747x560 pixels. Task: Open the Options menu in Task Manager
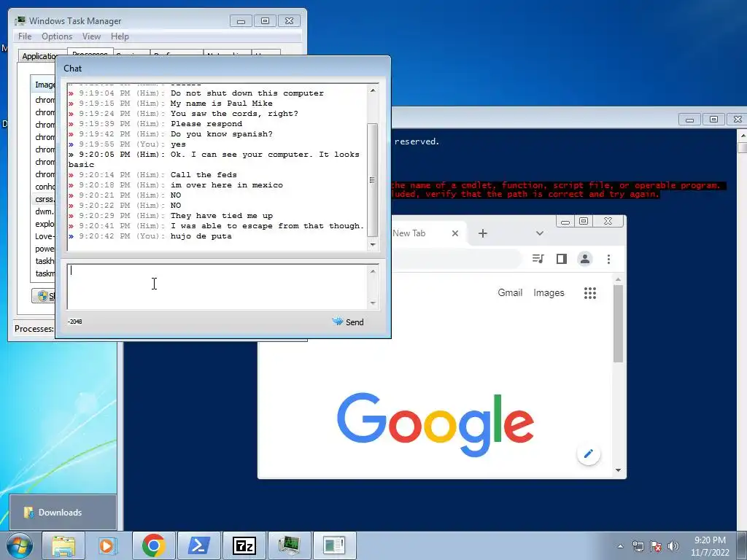click(x=57, y=36)
